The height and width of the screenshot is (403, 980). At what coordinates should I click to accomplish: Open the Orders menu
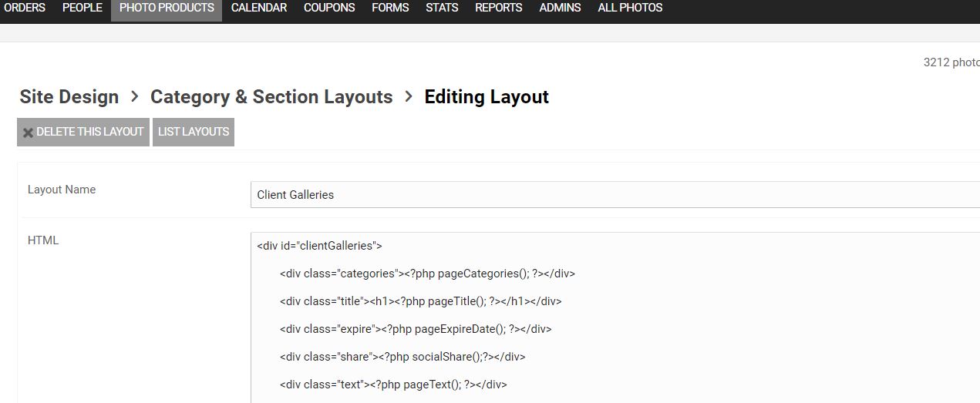pos(25,8)
